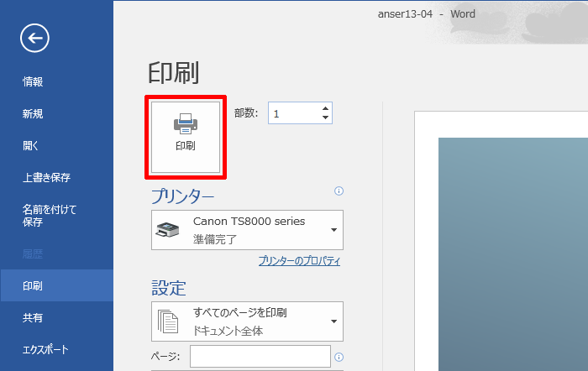Click the ページ range input field

260,357
